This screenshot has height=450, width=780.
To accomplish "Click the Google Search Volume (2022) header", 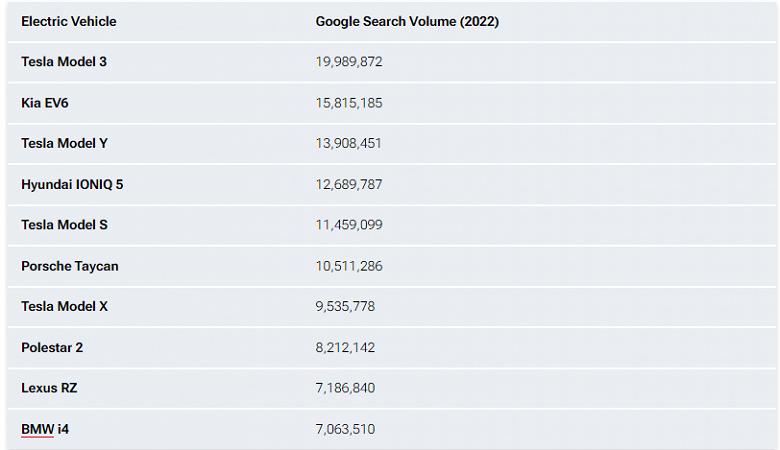I will tap(407, 21).
